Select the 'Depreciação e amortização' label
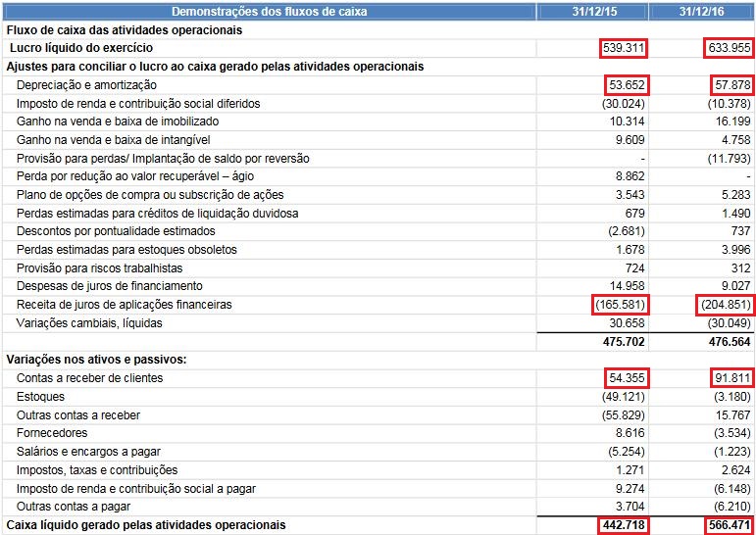 click(x=87, y=85)
